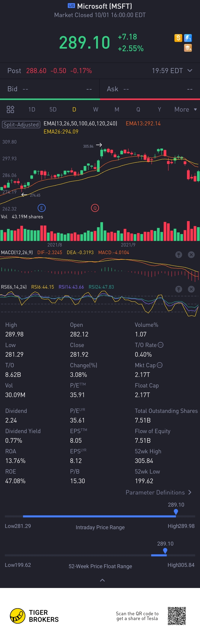
Task: Tap the ROE 47.08% value
Action: pyautogui.click(x=15, y=481)
